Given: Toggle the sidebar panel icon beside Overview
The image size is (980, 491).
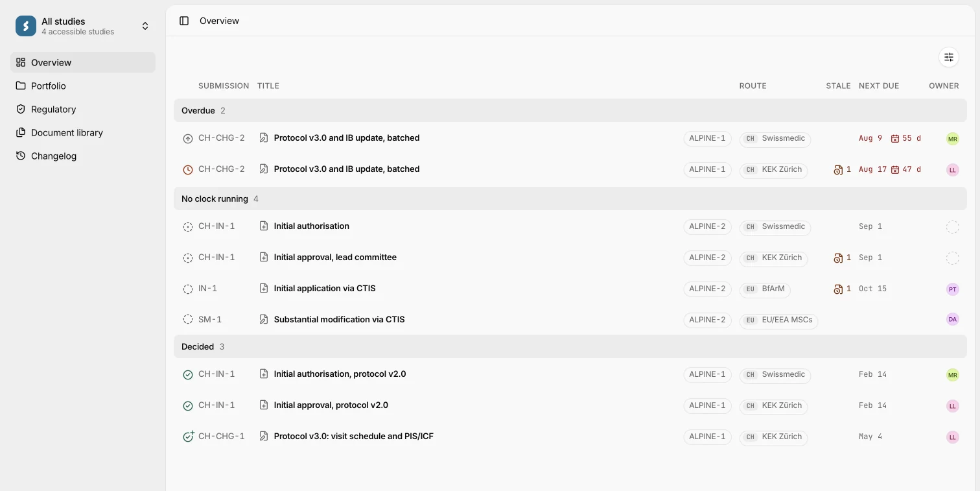Looking at the screenshot, I should pos(184,21).
